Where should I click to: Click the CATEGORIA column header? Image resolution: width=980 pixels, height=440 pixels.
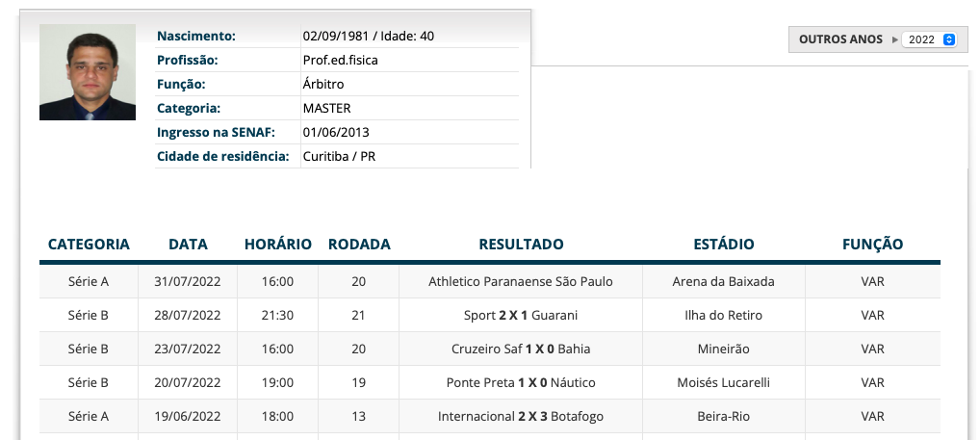(89, 245)
